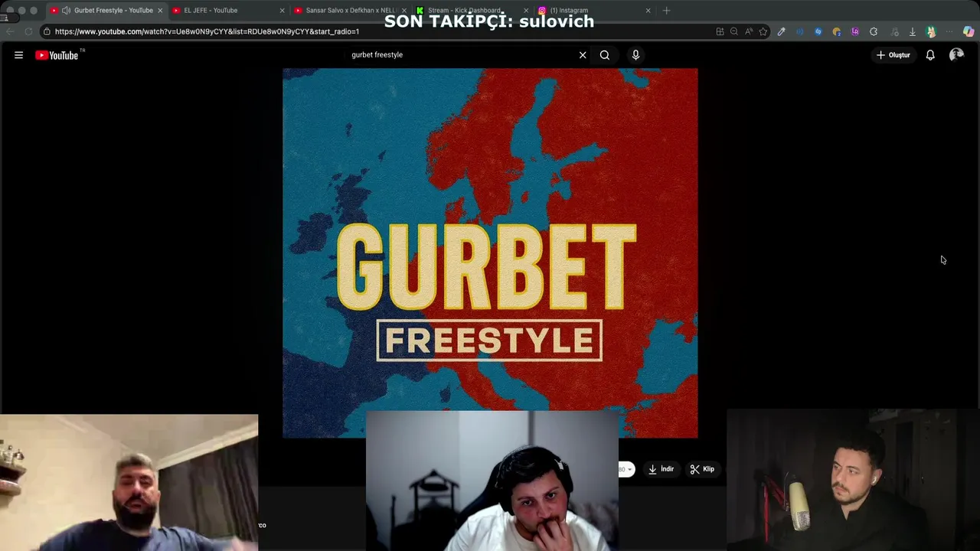This screenshot has width=980, height=551.
Task: Open the zoom-out magnifier icon in the address bar
Action: pyautogui.click(x=733, y=31)
